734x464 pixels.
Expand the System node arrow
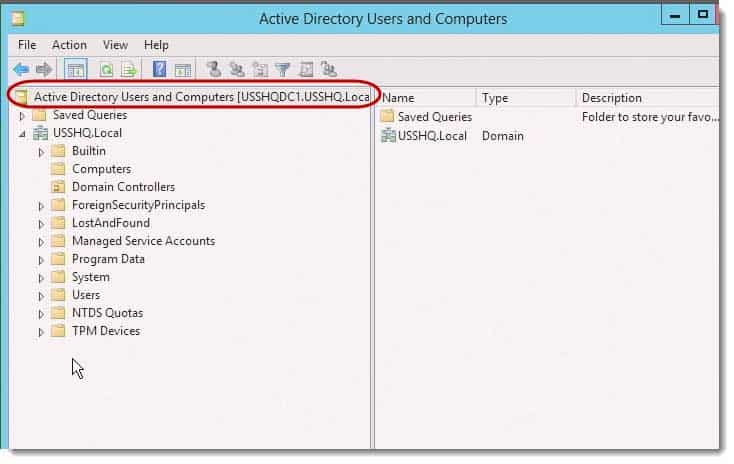click(41, 278)
